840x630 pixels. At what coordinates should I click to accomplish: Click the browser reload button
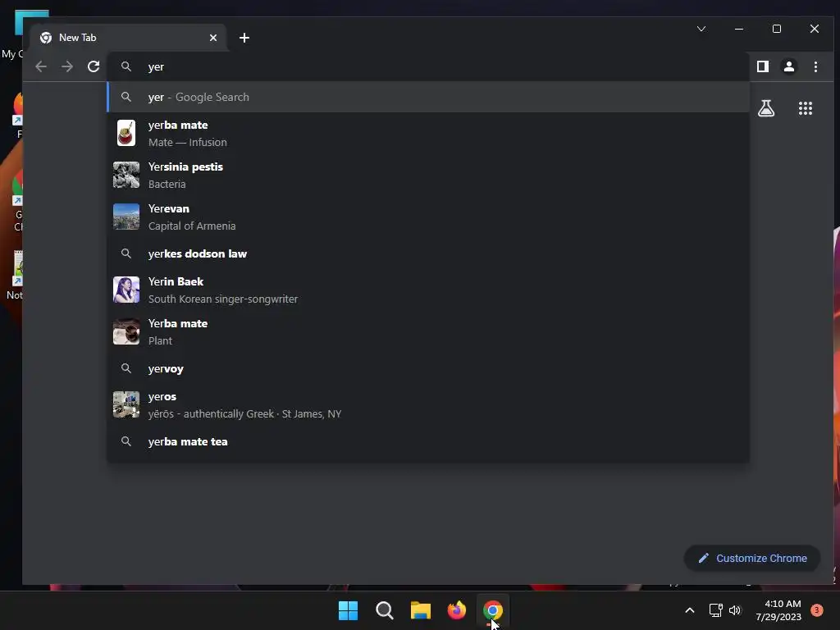coord(94,66)
